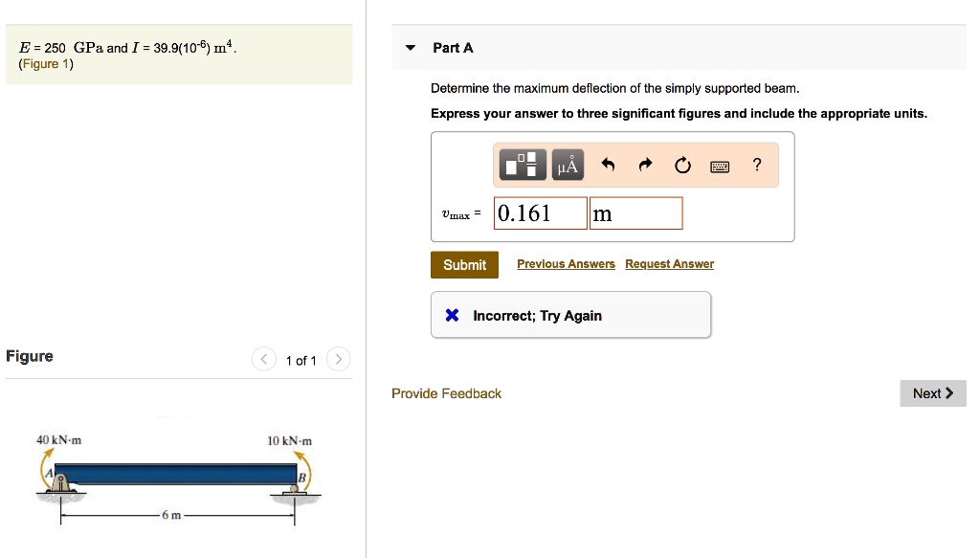This screenshot has width=980, height=558.
Task: Collapse Part A with its disclosure triangle
Action: coord(410,47)
